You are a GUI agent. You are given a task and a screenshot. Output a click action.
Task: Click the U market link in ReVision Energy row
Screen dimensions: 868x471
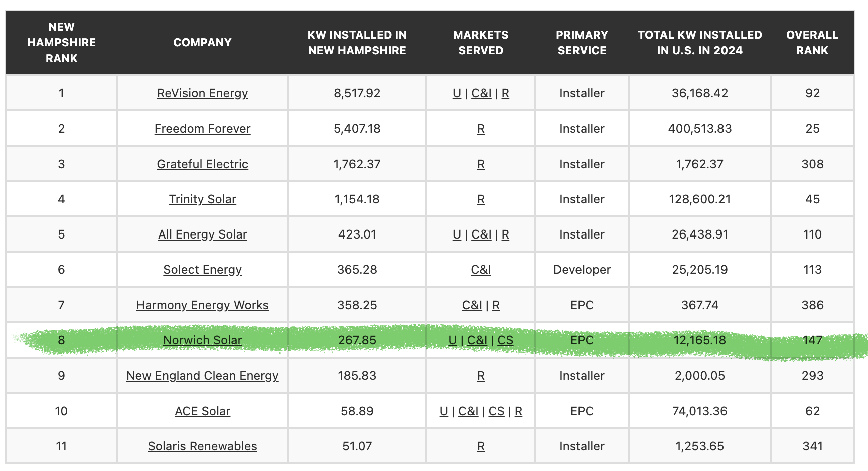457,93
